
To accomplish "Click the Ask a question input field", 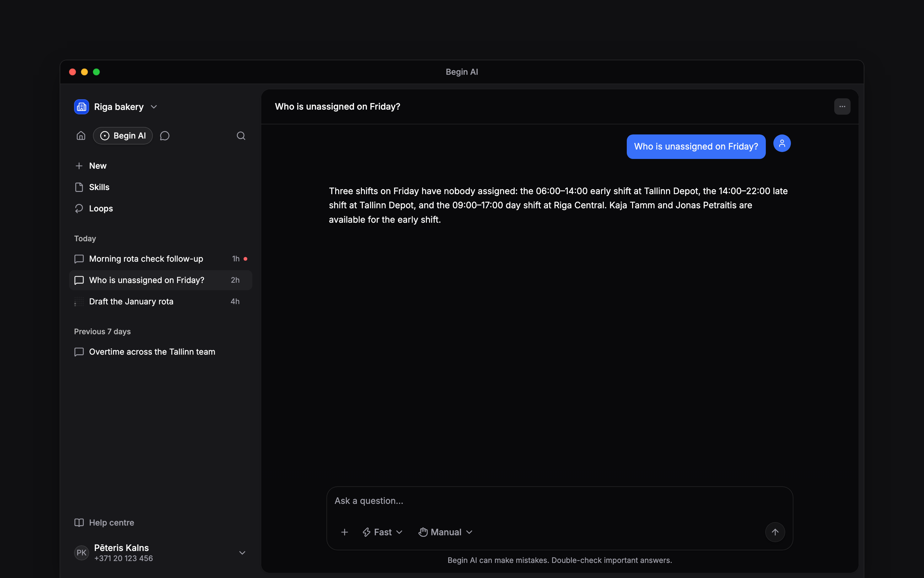I will (x=559, y=501).
